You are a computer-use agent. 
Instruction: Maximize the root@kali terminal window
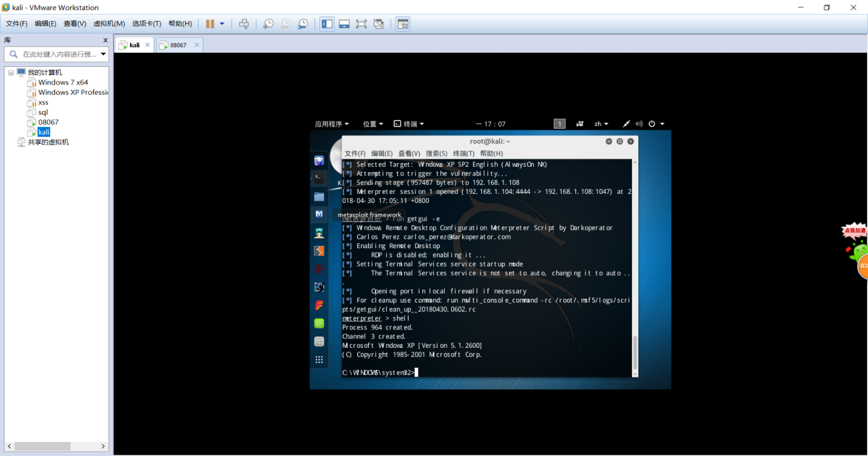click(x=620, y=141)
